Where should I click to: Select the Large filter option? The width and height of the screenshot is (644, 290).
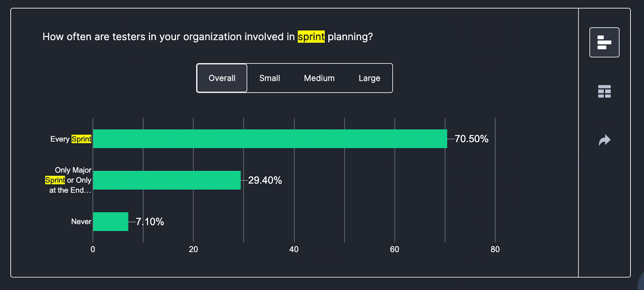tap(369, 78)
